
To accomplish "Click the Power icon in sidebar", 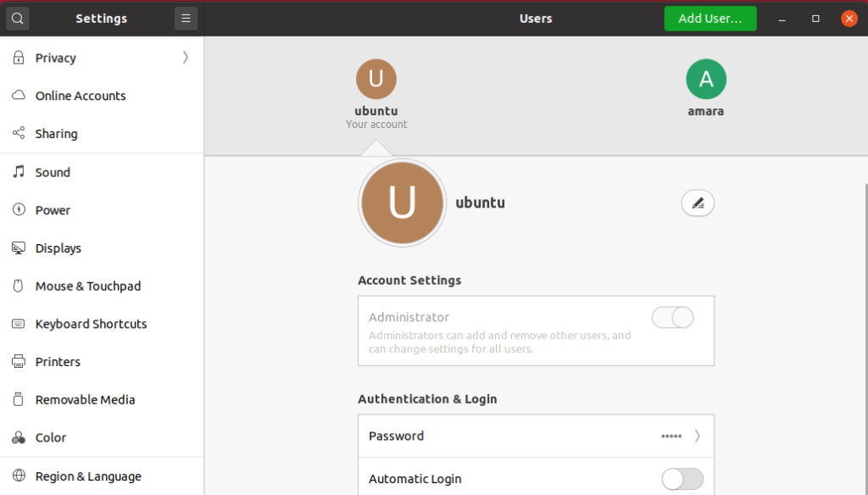I will click(x=19, y=209).
